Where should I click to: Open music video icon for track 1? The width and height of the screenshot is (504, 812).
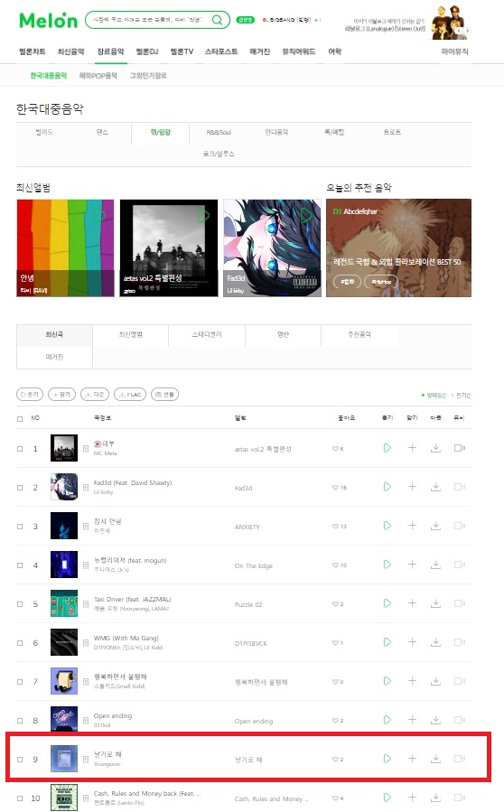(459, 448)
